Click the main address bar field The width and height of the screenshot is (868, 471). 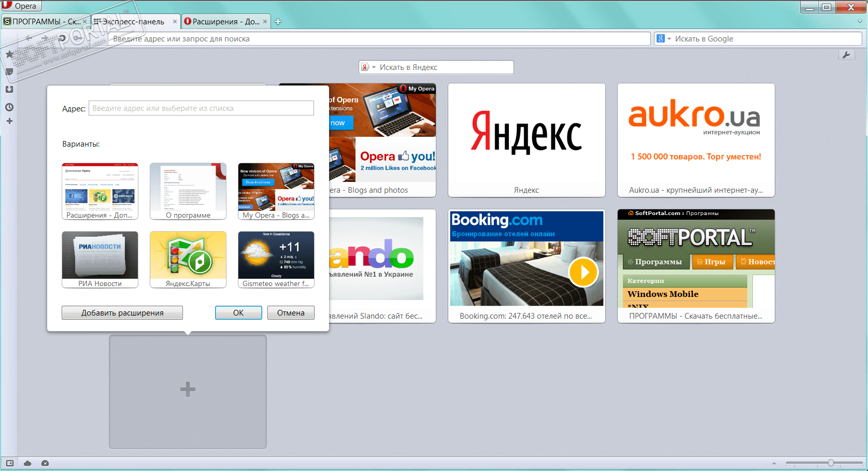(x=379, y=39)
